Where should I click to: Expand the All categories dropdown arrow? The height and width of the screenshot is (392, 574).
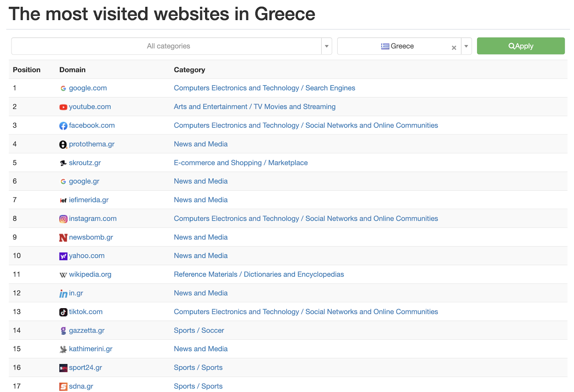pos(326,46)
